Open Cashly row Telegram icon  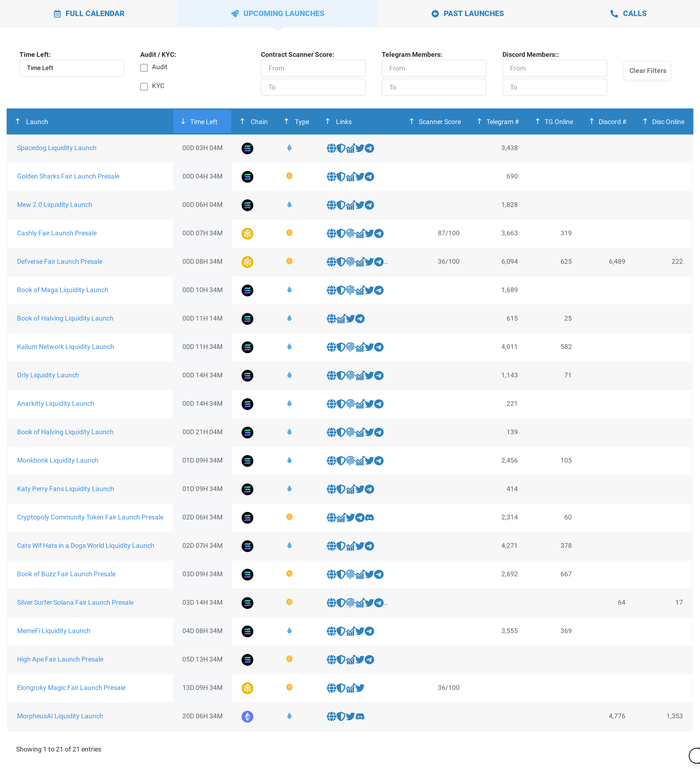[379, 233]
